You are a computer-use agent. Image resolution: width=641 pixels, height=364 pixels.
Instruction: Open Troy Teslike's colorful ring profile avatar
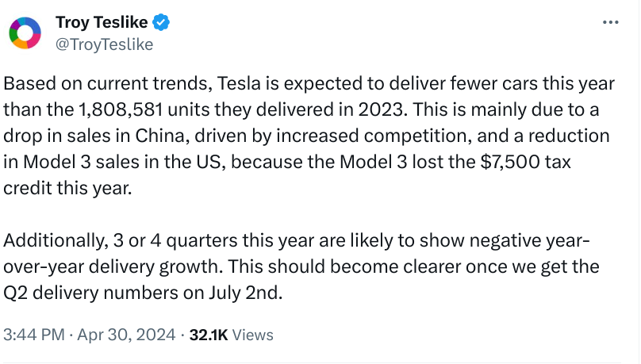(x=25, y=33)
